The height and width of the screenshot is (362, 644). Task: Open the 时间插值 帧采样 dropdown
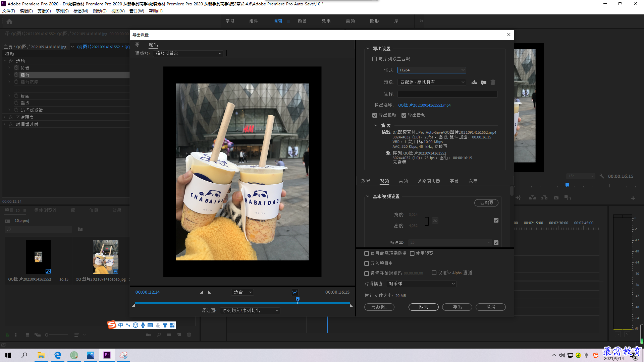pyautogui.click(x=421, y=284)
